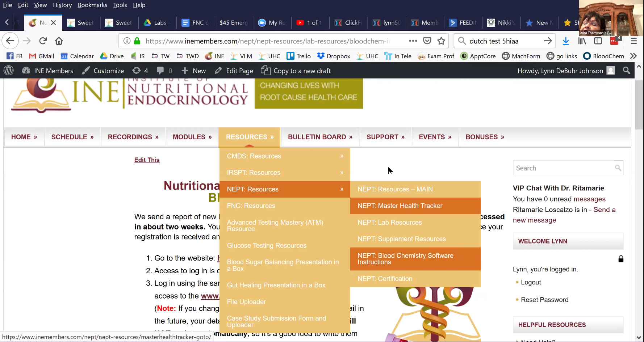Open the admin bar search magnifier
Screen dimensions: 644x342
[626, 71]
